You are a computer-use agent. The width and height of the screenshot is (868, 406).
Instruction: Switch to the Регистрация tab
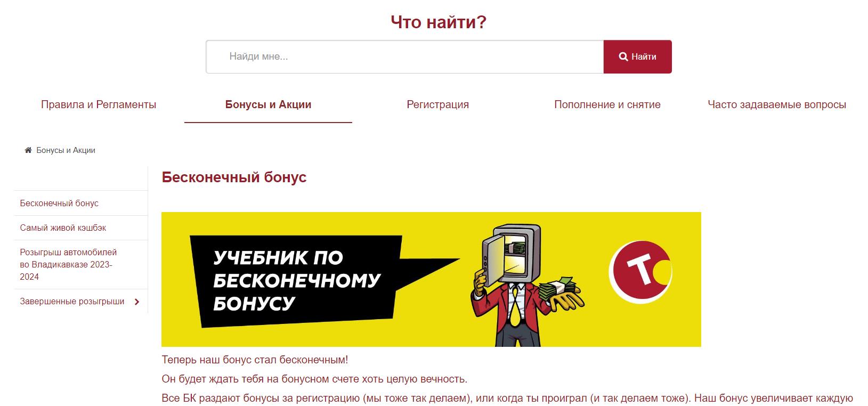click(x=437, y=104)
